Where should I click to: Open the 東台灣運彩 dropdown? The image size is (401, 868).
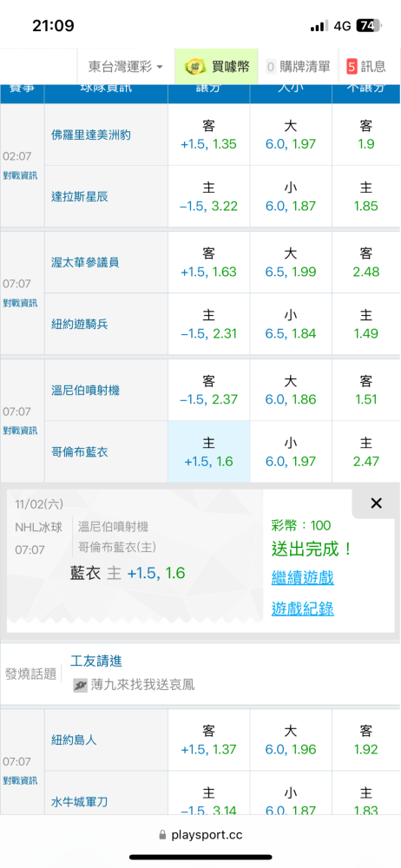click(126, 67)
